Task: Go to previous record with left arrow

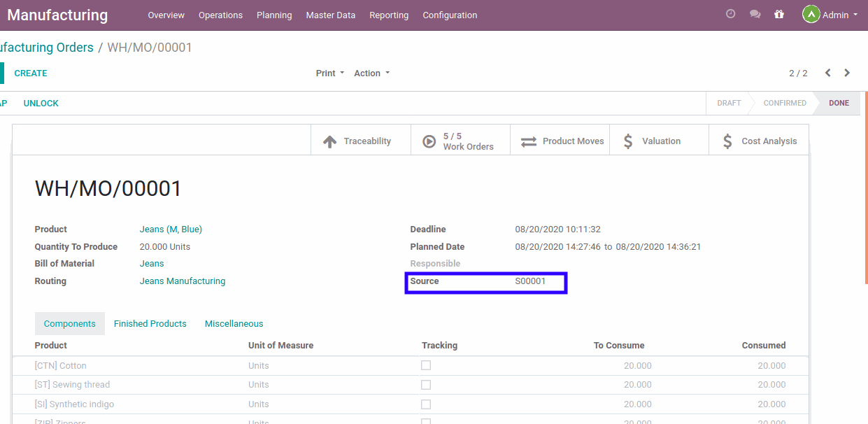Action: click(x=827, y=73)
